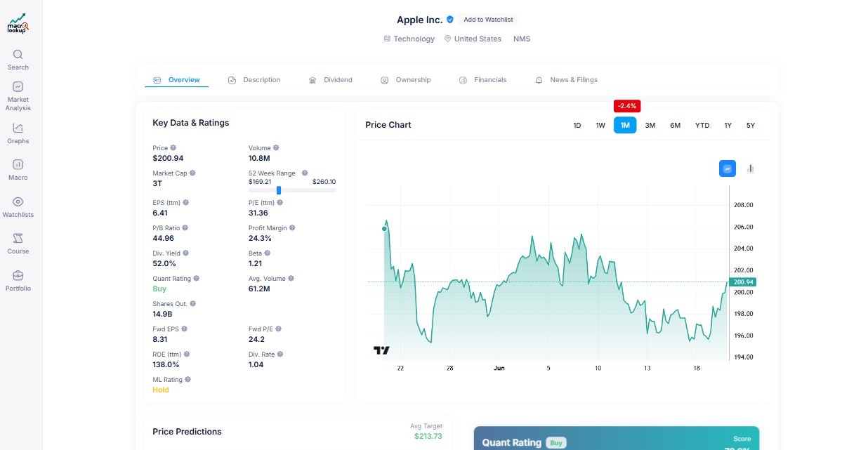The height and width of the screenshot is (450, 868).
Task: Click the ROE (ttm) help icon
Action: click(187, 355)
